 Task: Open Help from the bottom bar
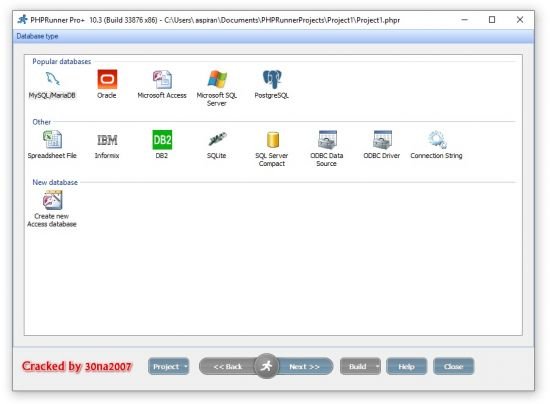(x=407, y=366)
